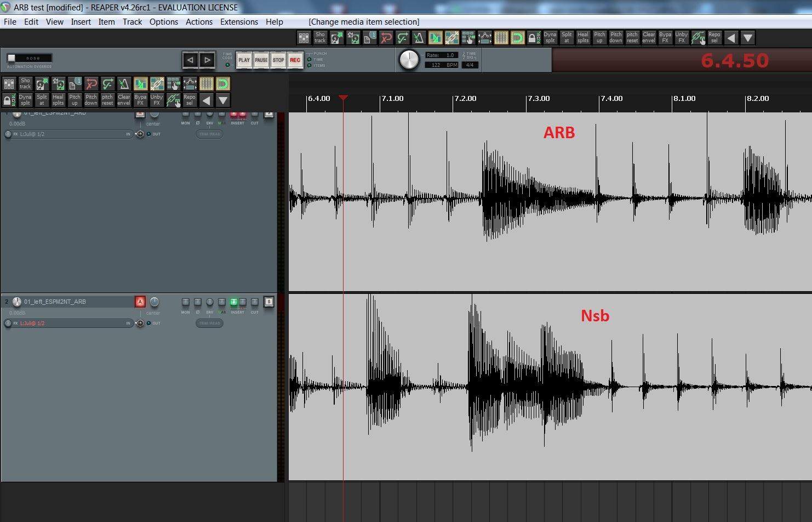Toggle the snap magnet icon in left toolbar
The width and height of the screenshot is (812, 522).
coord(222,83)
